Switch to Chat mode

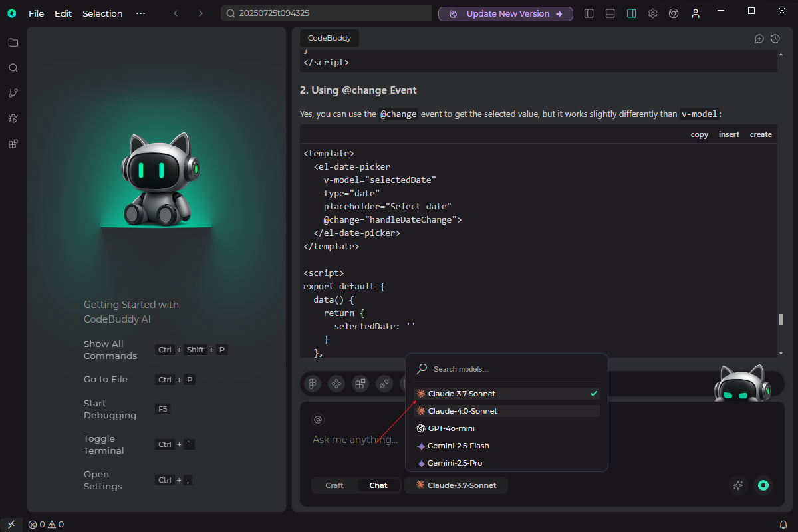378,485
